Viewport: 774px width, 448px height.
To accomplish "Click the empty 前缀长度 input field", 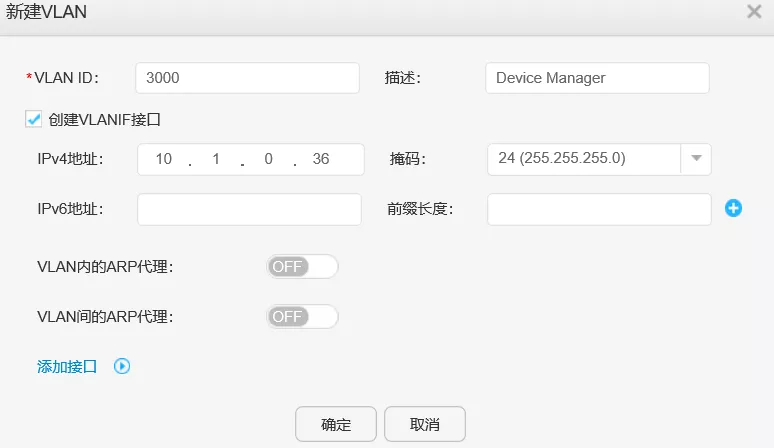I will coord(598,209).
